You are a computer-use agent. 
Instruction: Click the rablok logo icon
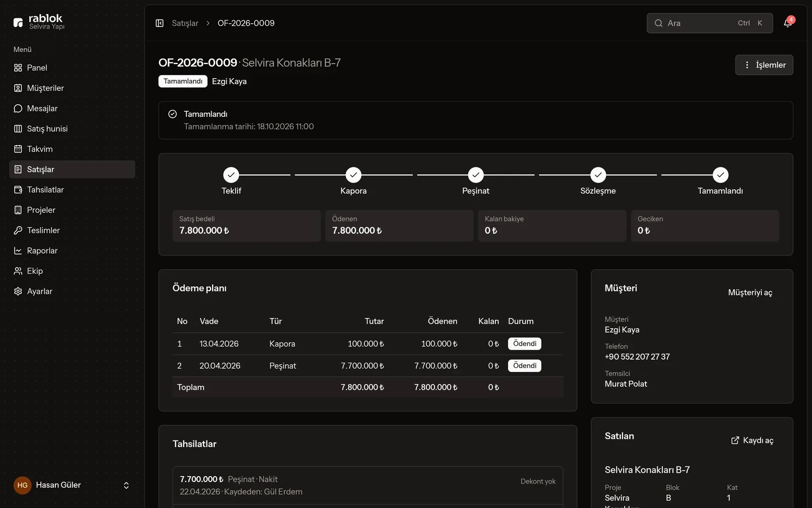[18, 22]
